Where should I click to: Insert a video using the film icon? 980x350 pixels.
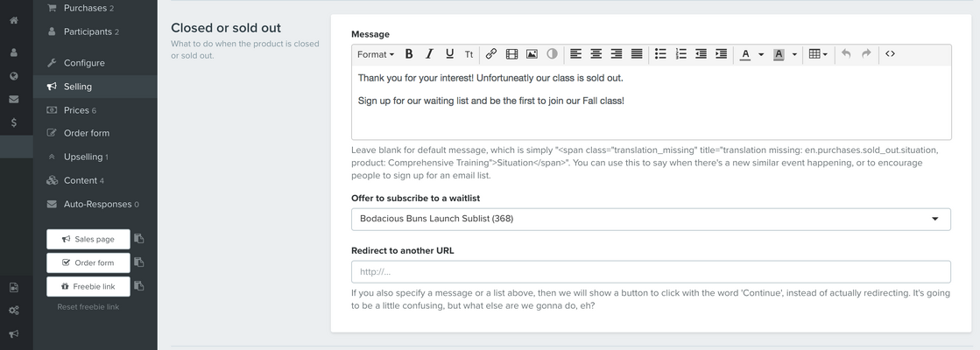pos(511,54)
